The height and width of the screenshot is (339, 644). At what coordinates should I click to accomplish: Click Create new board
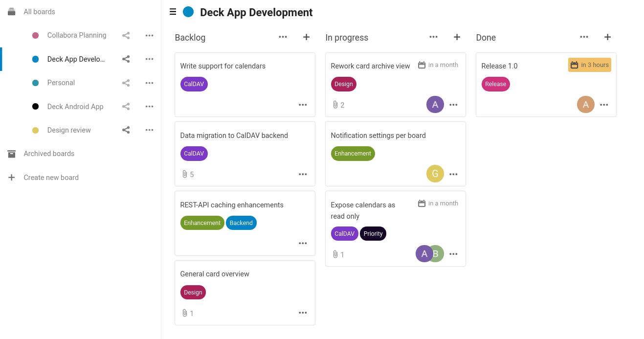(x=51, y=178)
